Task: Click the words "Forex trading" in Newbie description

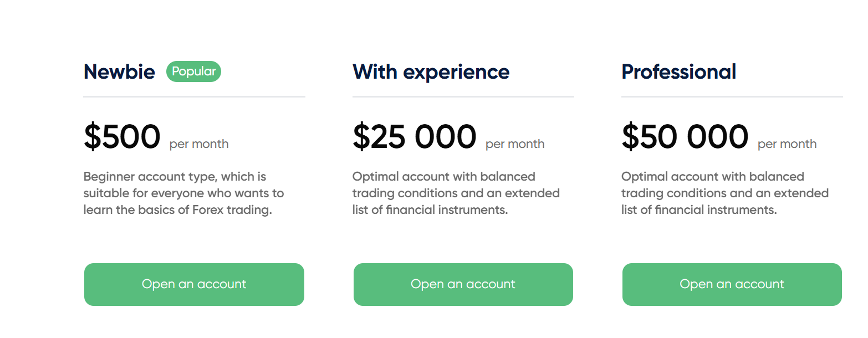Action: [x=237, y=211]
